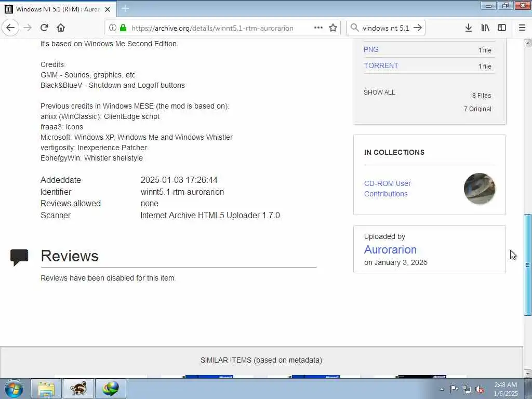
Task: Click the scrollbar up arrow
Action: click(x=527, y=43)
